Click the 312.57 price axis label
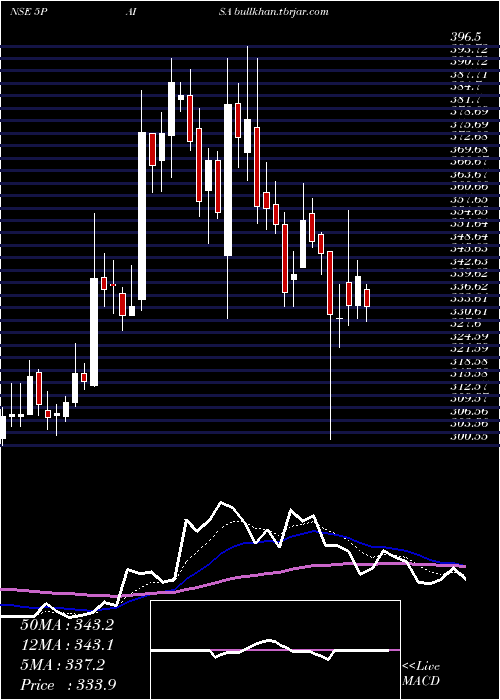Screen dimensions: 500x700 point(469,386)
